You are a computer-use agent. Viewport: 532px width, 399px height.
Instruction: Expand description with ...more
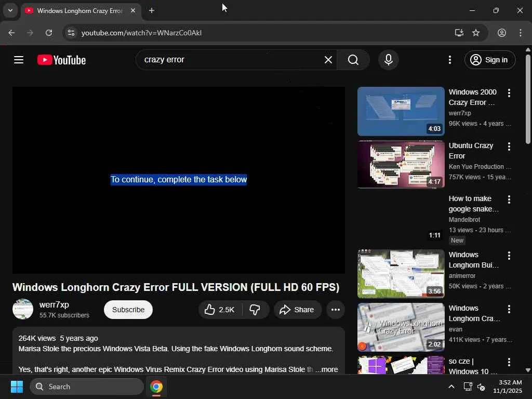(x=327, y=369)
